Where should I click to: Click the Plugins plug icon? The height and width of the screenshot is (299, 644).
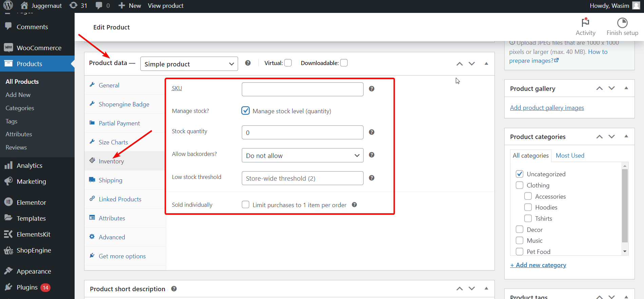tap(8, 287)
